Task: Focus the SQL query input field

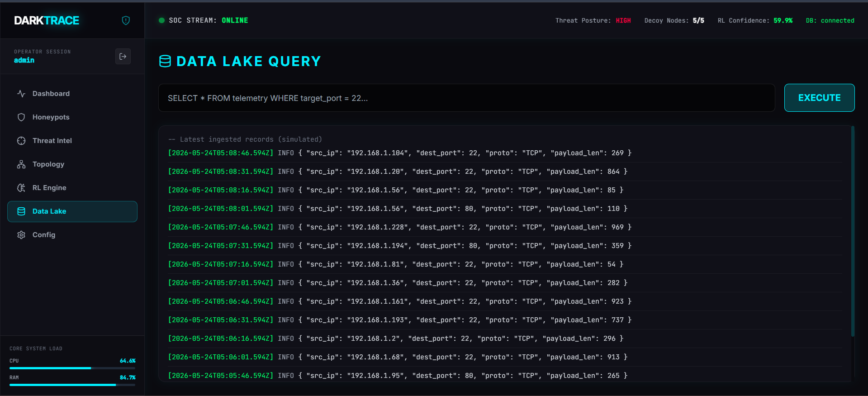Action: click(x=466, y=98)
